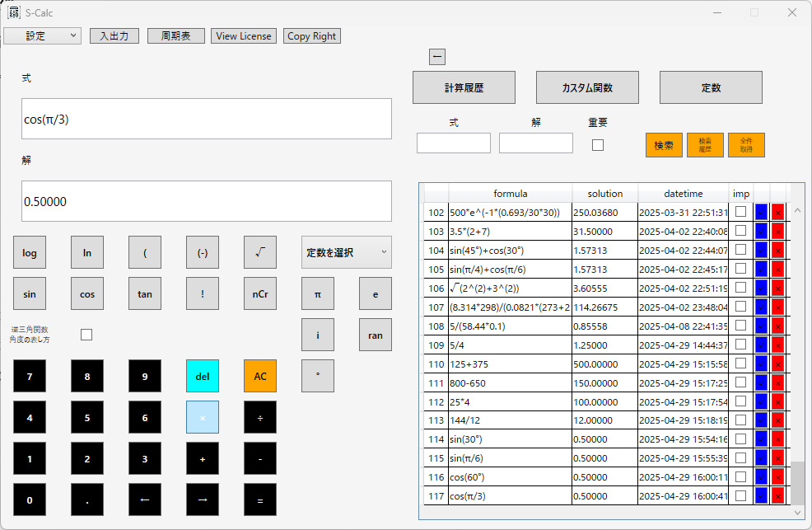The height and width of the screenshot is (530, 812).
Task: Select the sin(45°)+cos(30°) formula cell
Action: point(510,251)
